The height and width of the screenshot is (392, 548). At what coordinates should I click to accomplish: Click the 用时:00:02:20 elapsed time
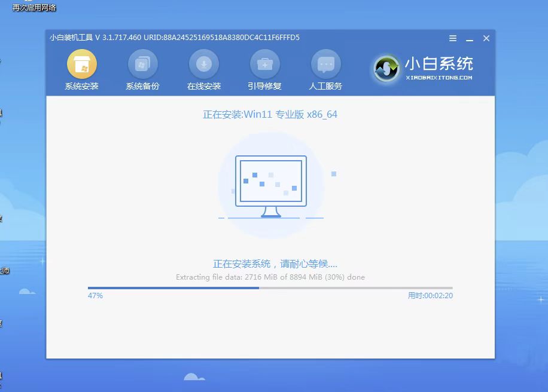click(x=430, y=296)
